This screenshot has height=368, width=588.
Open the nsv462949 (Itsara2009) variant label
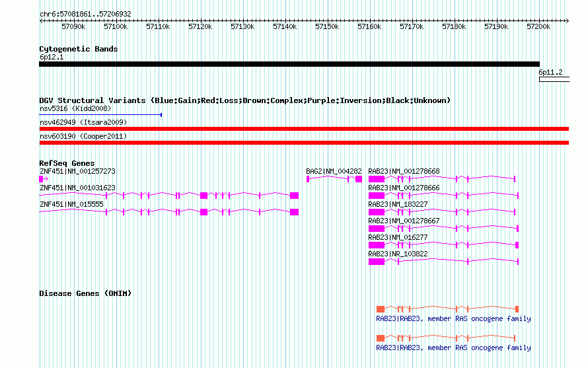pyautogui.click(x=83, y=122)
